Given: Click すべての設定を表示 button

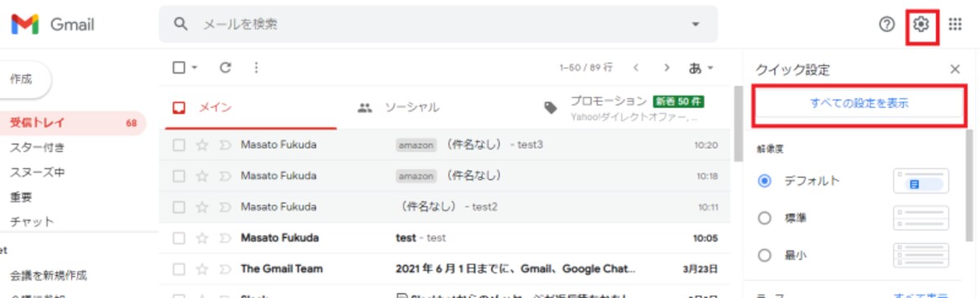Looking at the screenshot, I should (859, 104).
